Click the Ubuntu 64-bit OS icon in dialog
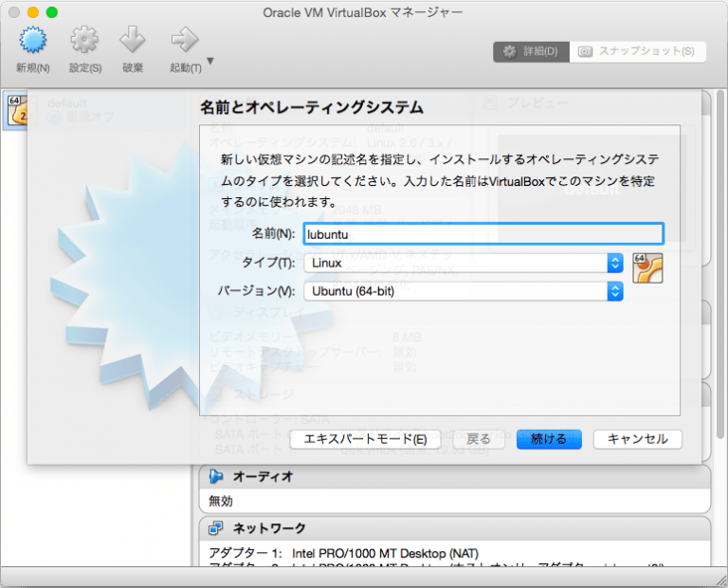The image size is (728, 588). coord(647,268)
